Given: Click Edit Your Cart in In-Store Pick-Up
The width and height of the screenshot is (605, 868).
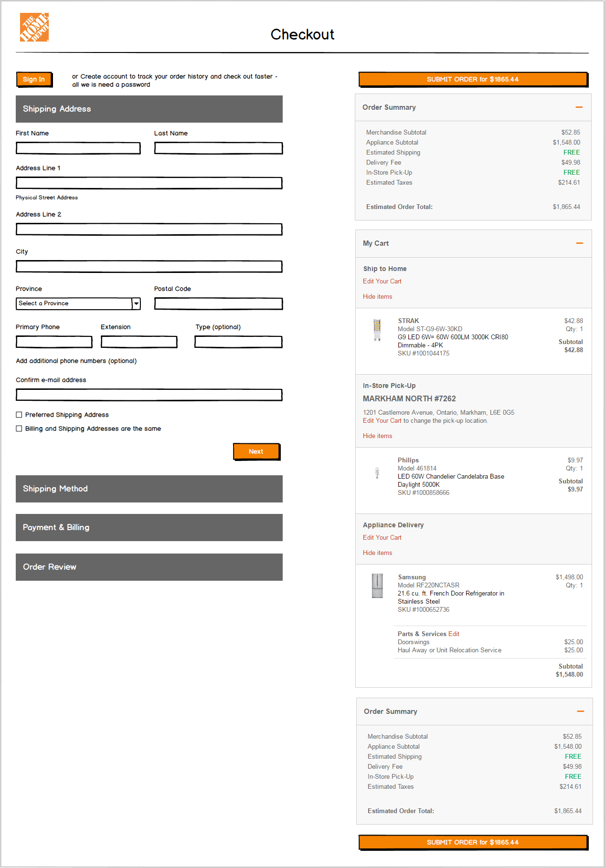Looking at the screenshot, I should point(382,420).
